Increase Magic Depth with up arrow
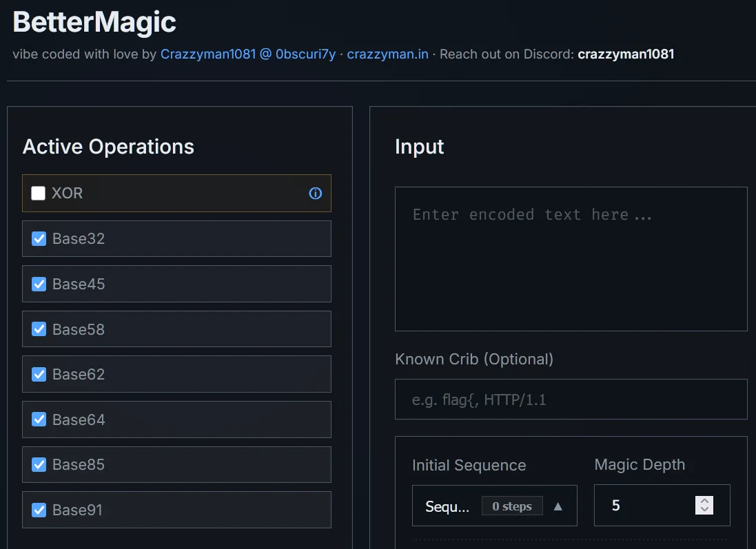Viewport: 756px width, 549px height. point(704,501)
